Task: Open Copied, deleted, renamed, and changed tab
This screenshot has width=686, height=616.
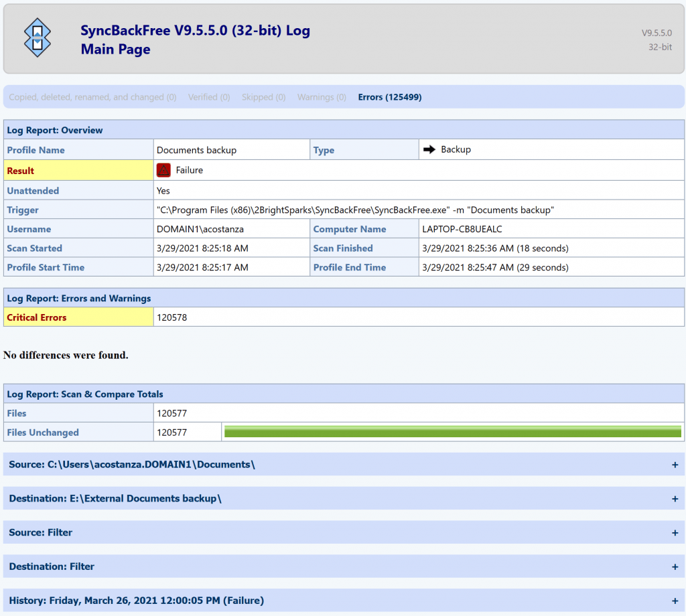Action: tap(92, 97)
